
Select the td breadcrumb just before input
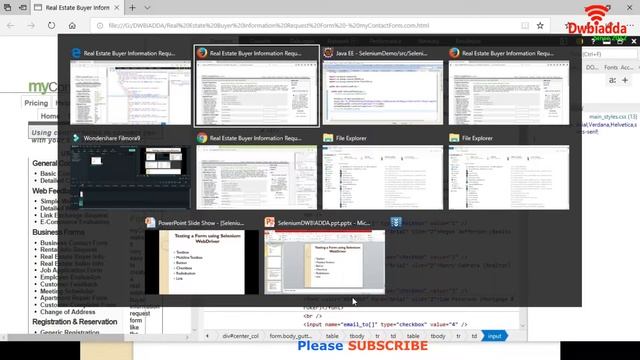click(474, 336)
